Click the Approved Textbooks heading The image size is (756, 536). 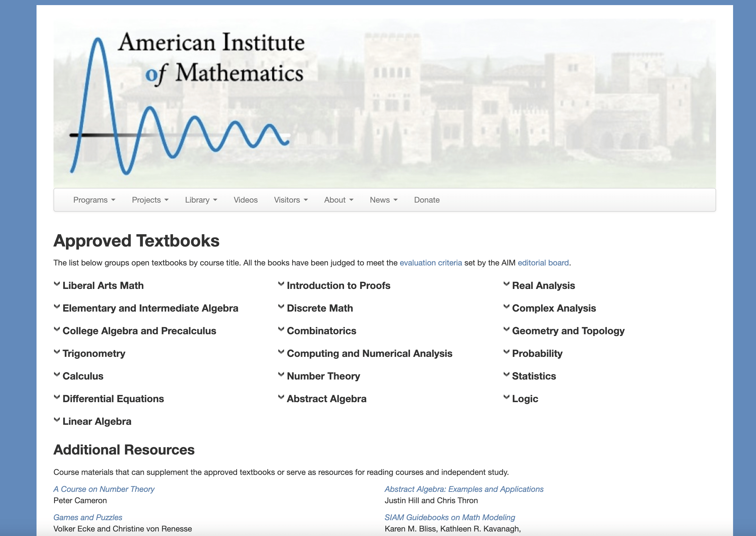point(136,241)
